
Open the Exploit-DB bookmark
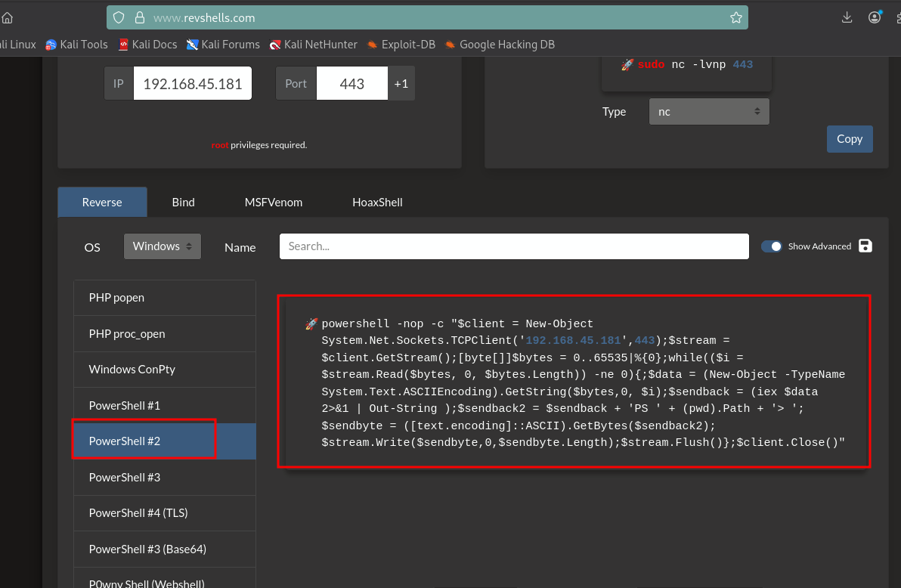pos(401,45)
